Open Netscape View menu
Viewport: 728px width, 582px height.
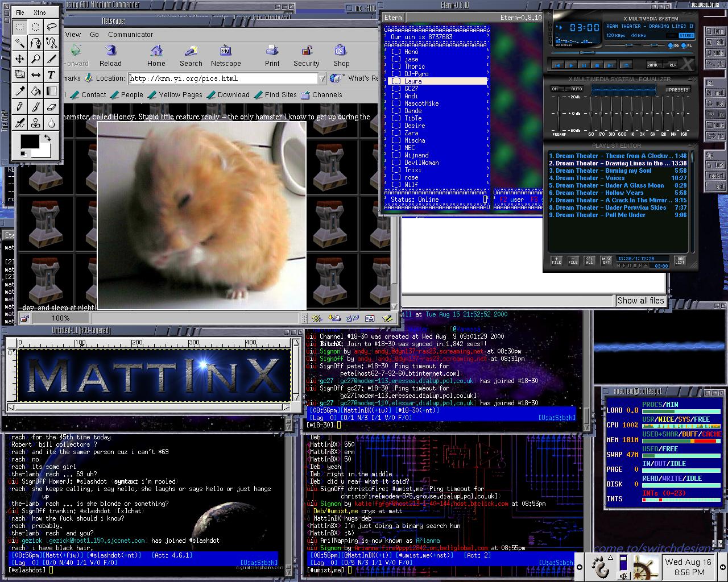tap(73, 34)
